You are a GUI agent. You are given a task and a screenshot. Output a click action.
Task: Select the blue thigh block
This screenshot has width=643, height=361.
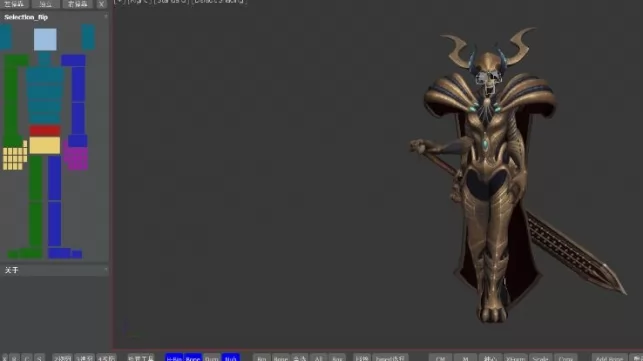pos(55,178)
